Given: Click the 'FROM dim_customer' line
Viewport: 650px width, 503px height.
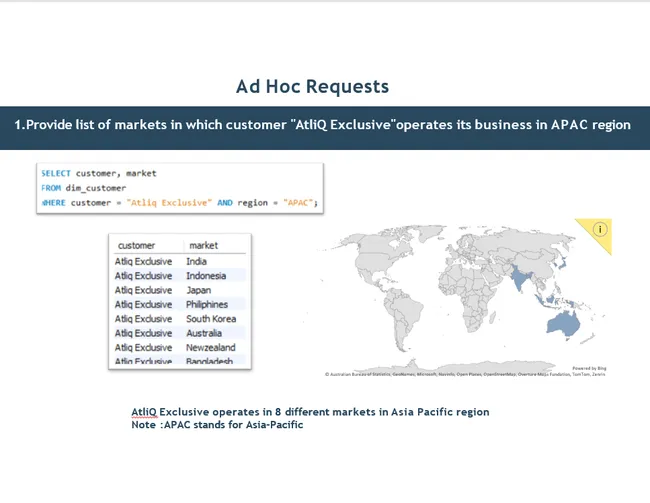Looking at the screenshot, I should click(x=84, y=188).
